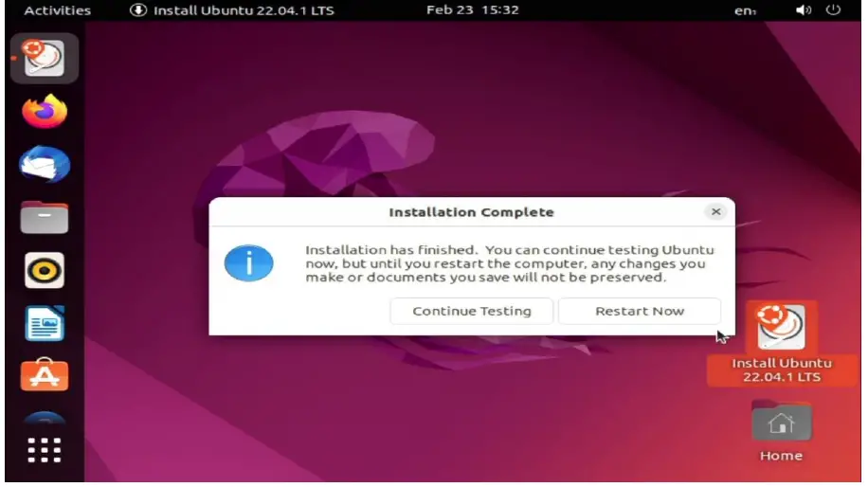Open Ubuntu Software store from dock
The image size is (868, 487).
45,375
